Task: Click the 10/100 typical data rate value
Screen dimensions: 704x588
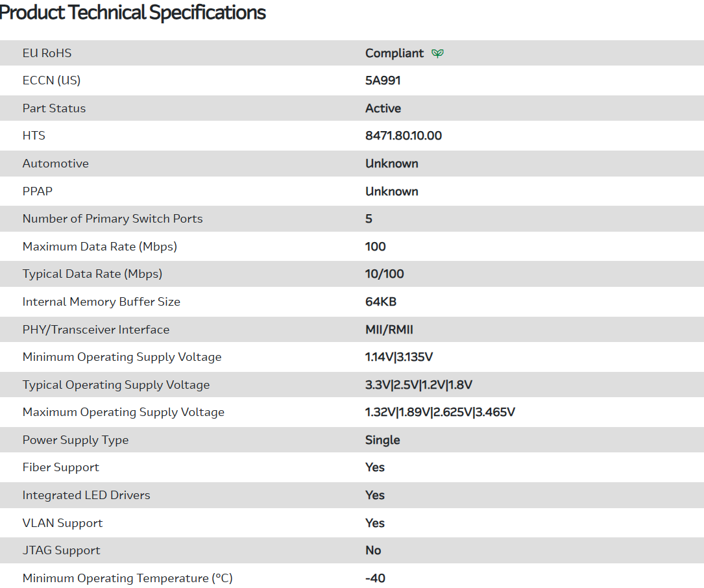Action: (x=384, y=274)
